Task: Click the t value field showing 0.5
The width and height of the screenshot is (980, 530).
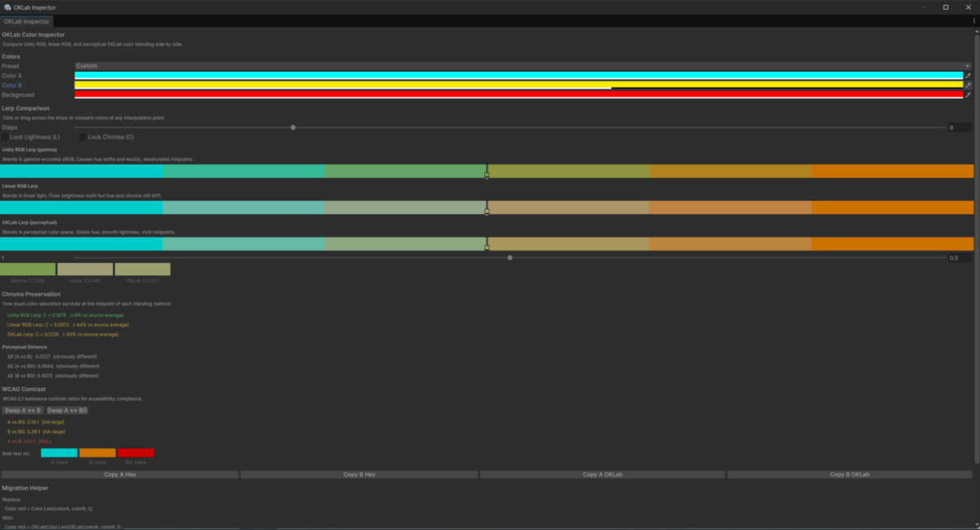Action: (959, 258)
